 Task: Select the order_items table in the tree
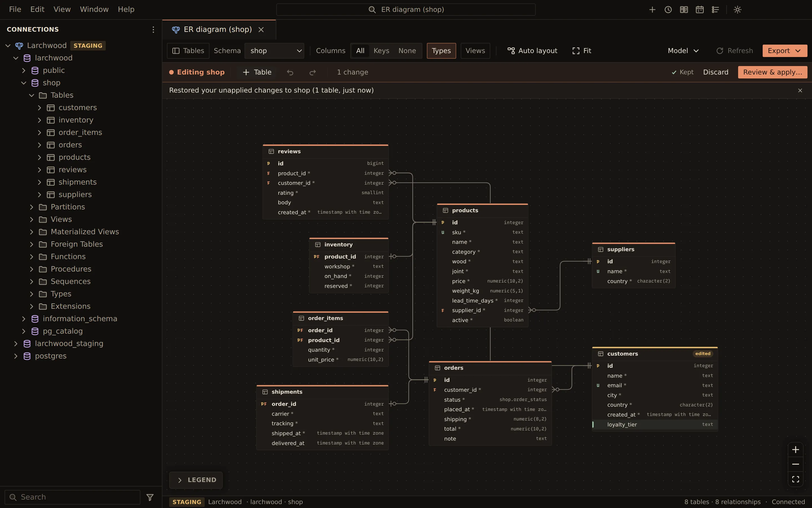[x=80, y=133]
